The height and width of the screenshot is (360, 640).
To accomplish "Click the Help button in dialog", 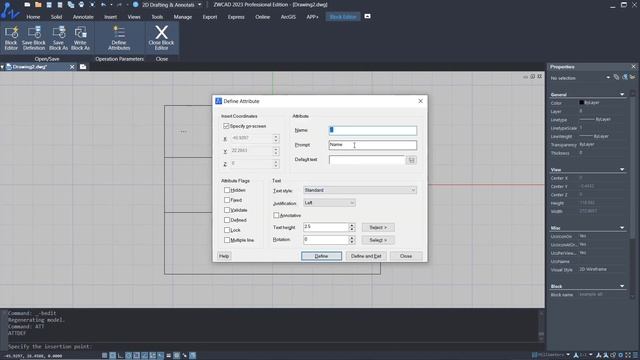I will (224, 256).
